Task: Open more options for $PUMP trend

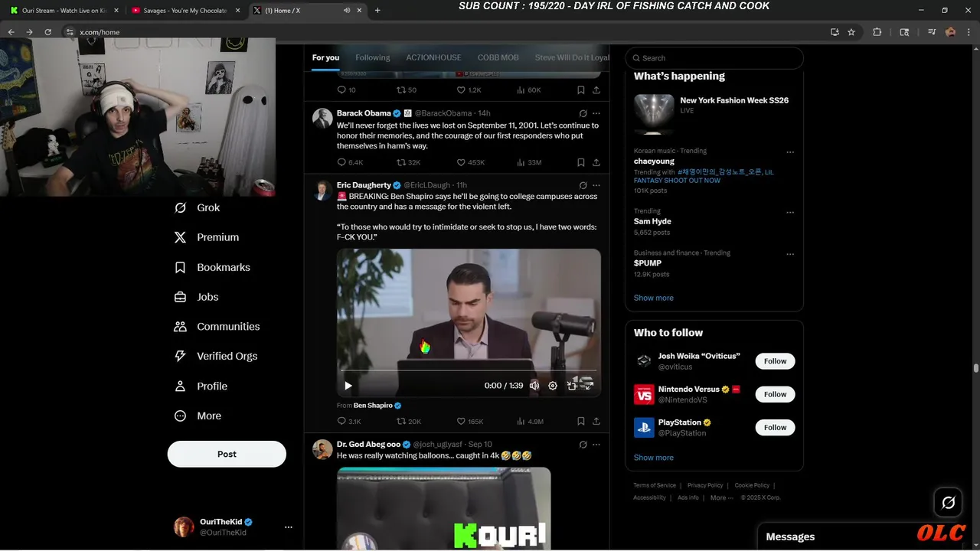Action: point(790,253)
